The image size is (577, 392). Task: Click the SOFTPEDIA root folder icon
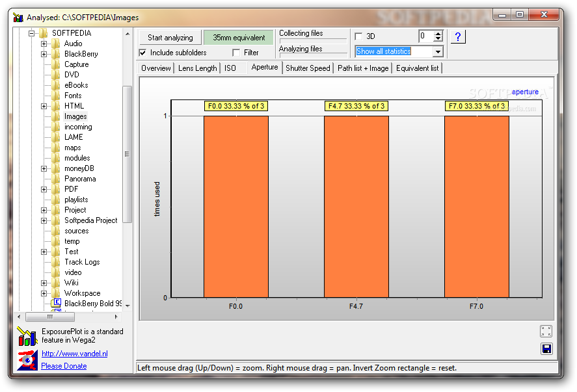[x=44, y=33]
